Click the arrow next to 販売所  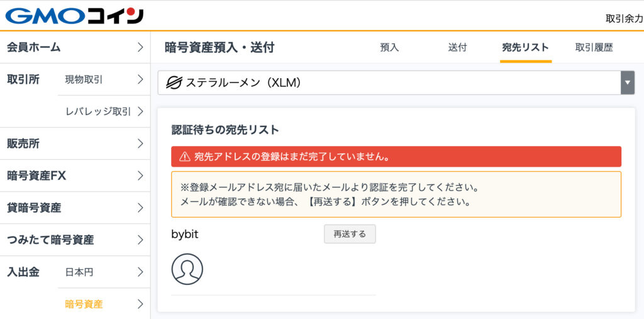pyautogui.click(x=140, y=143)
